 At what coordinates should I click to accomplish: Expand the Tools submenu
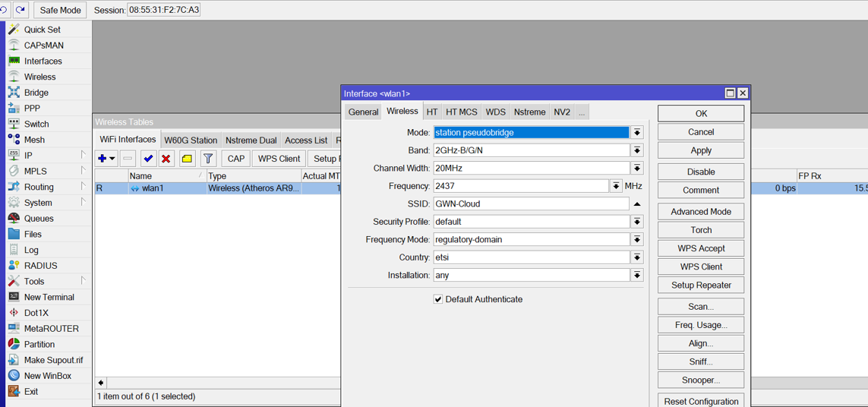pos(83,281)
